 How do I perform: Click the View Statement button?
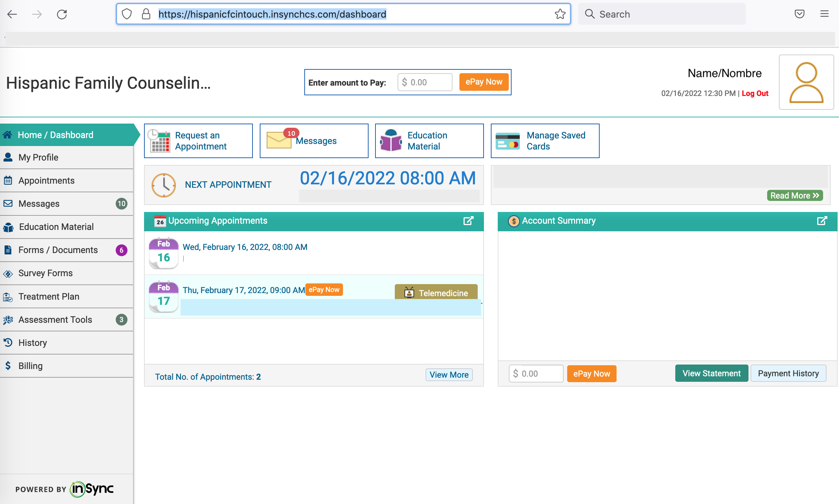pos(711,374)
